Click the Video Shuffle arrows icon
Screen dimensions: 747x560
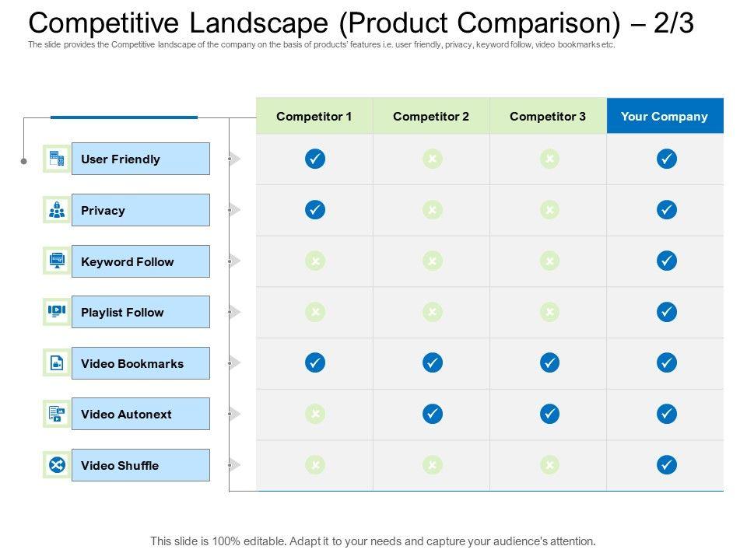(57, 465)
